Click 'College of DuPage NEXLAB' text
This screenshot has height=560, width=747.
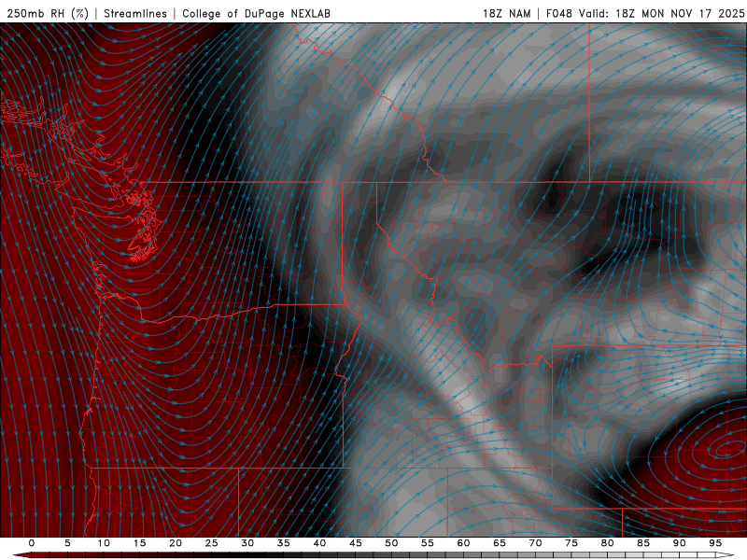pos(256,13)
